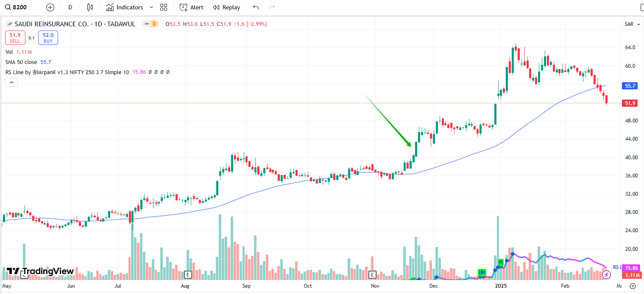The height and width of the screenshot is (294, 644).
Task: Click the compare or add symbol plus icon
Action: tap(50, 7)
